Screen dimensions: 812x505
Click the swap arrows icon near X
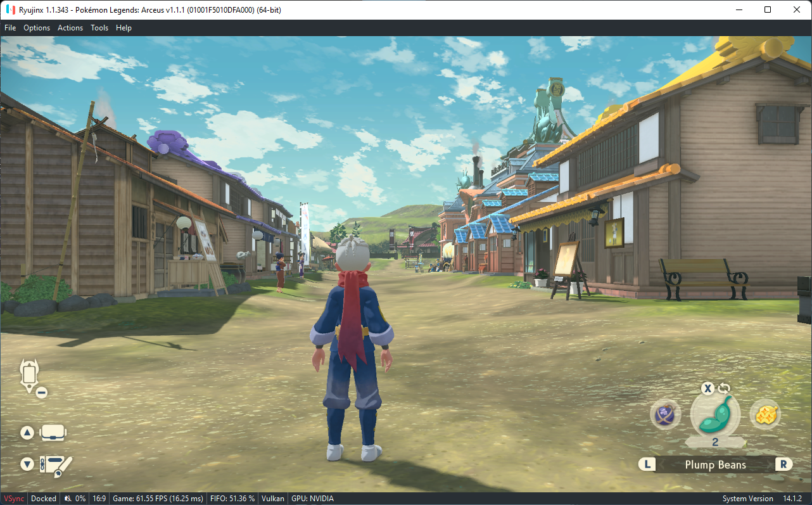point(724,388)
